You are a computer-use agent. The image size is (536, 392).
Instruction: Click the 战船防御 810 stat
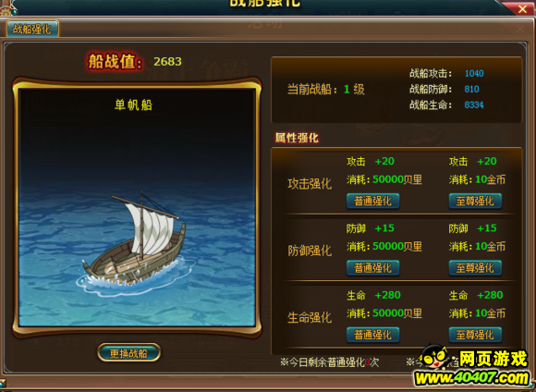444,89
